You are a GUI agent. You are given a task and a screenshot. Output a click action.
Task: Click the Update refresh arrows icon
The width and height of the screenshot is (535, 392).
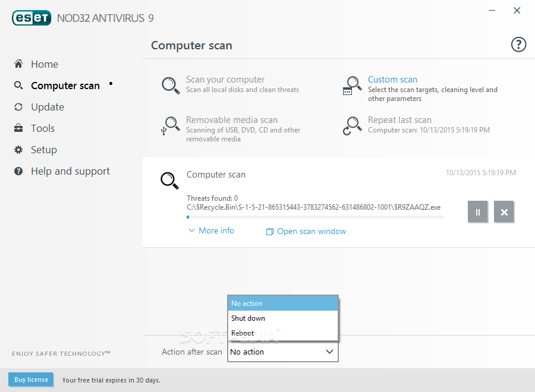pyautogui.click(x=18, y=107)
